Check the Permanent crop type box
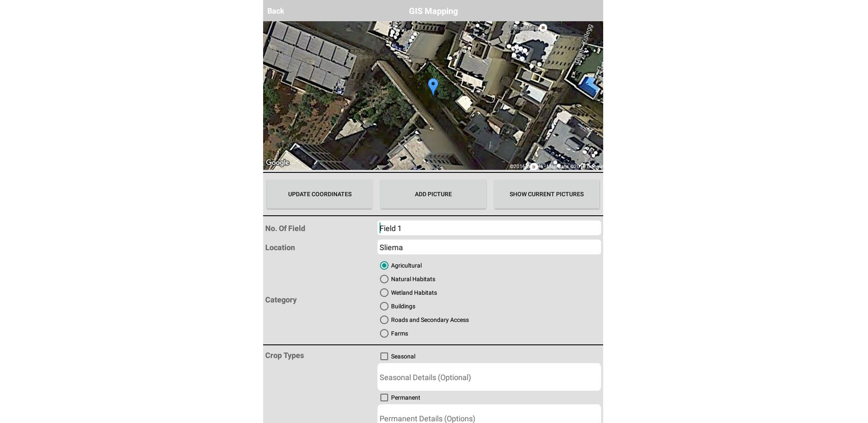Viewport: 868px width, 423px height. click(384, 398)
